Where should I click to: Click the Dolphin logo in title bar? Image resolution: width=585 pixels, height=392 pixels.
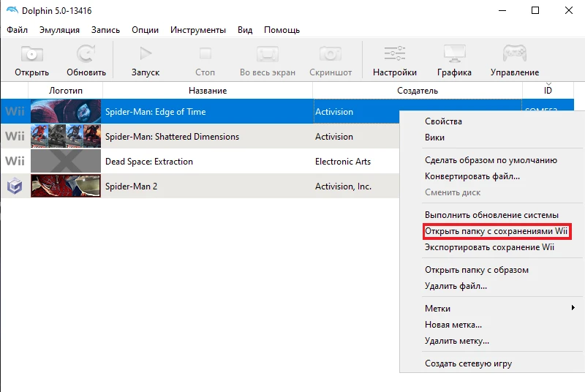[x=12, y=11]
